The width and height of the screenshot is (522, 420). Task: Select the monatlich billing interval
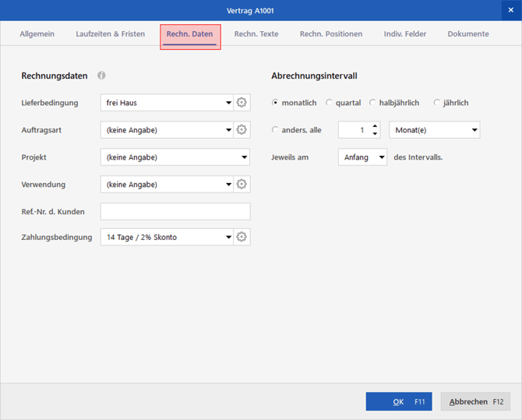point(276,103)
